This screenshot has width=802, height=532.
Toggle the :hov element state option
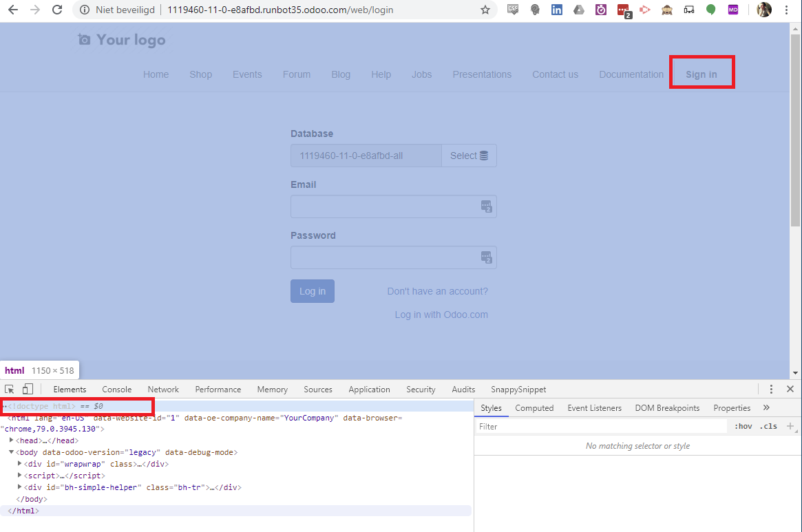(743, 426)
